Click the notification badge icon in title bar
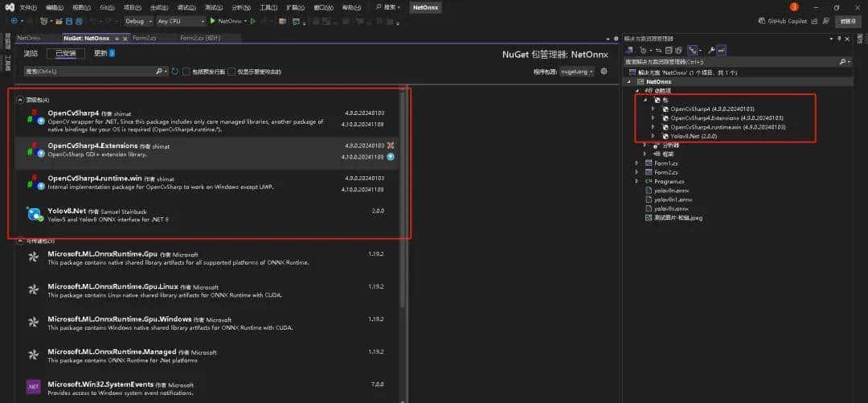 coord(794,7)
